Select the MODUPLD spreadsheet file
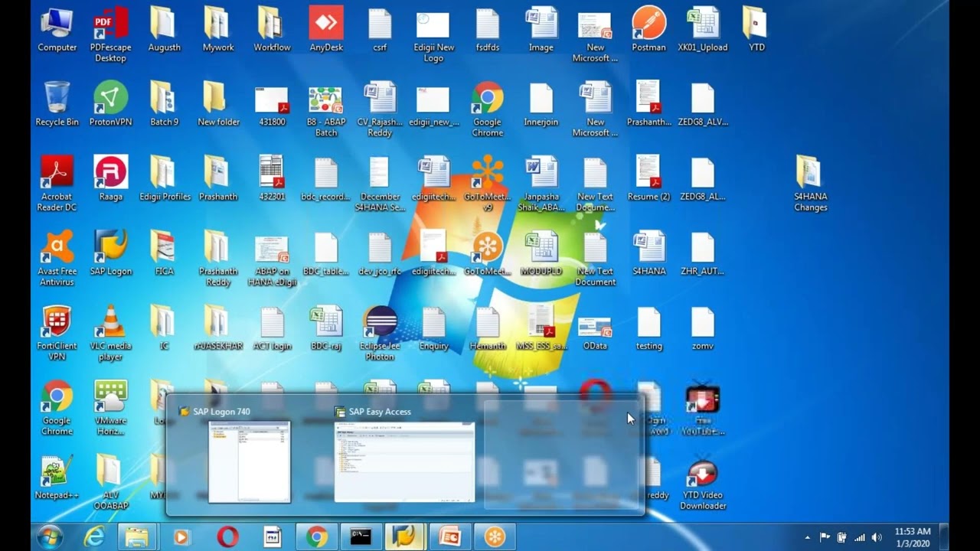Image resolution: width=980 pixels, height=551 pixels. pyautogui.click(x=541, y=254)
